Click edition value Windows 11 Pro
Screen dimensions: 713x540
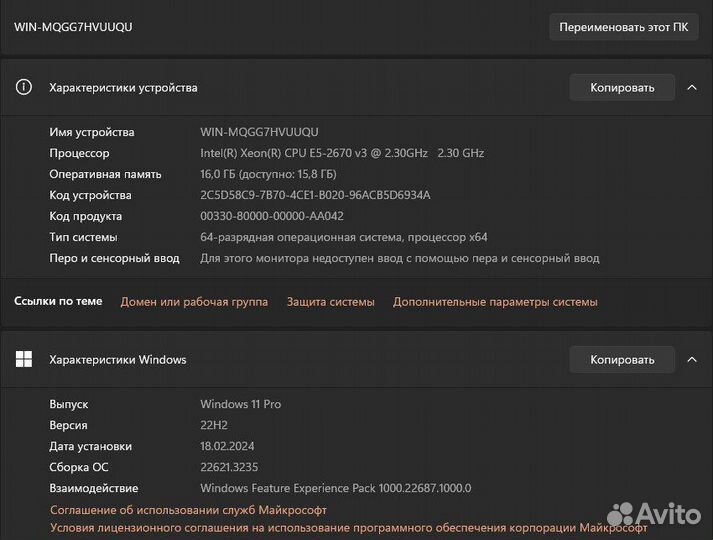241,404
